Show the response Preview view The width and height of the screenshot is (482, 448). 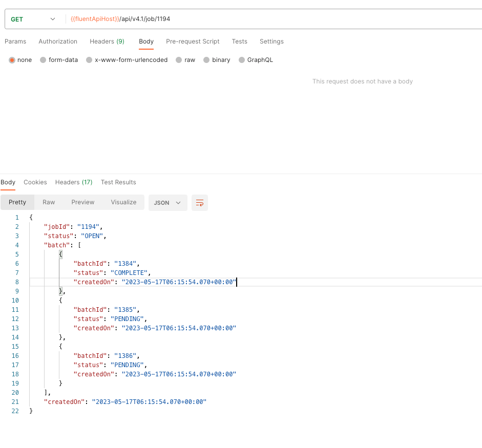click(83, 202)
